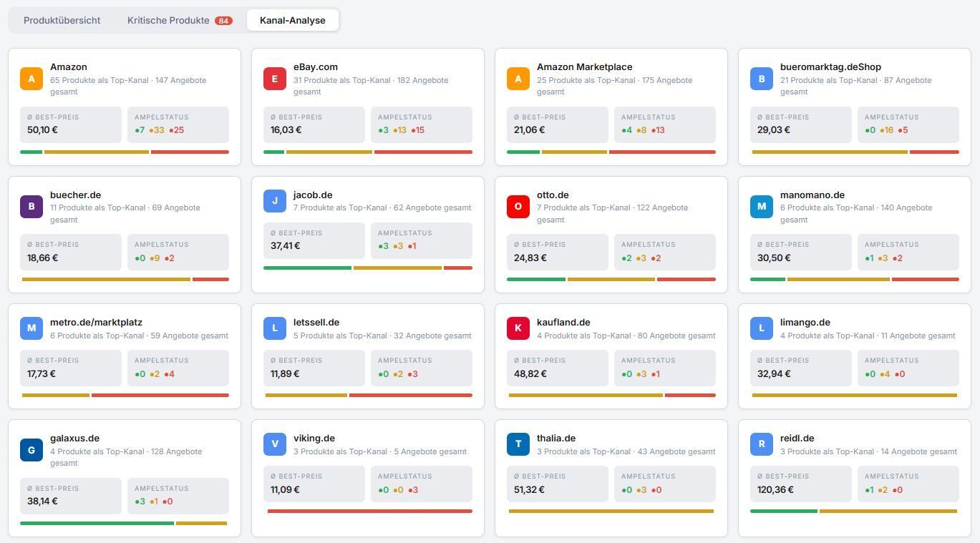Select the Kanal-Analyse tab
The image size is (980, 543).
pyautogui.click(x=292, y=20)
